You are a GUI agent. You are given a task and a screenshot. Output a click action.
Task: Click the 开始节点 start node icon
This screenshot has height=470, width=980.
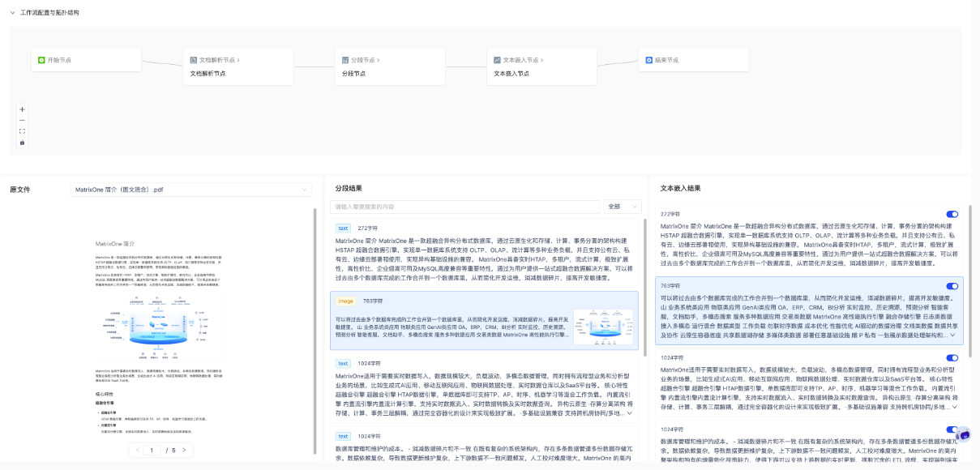click(x=42, y=60)
